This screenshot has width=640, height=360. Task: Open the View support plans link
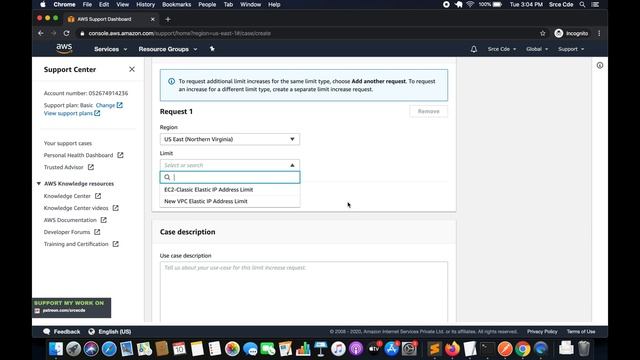click(72, 113)
